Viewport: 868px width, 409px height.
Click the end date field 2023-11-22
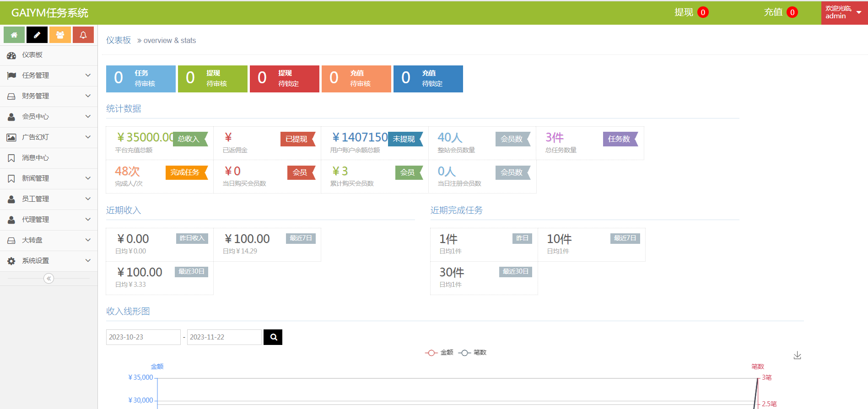click(224, 337)
